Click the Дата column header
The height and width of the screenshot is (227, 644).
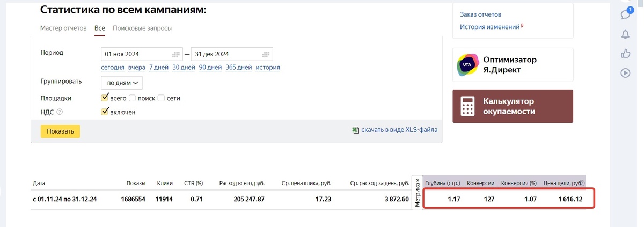tap(39, 183)
